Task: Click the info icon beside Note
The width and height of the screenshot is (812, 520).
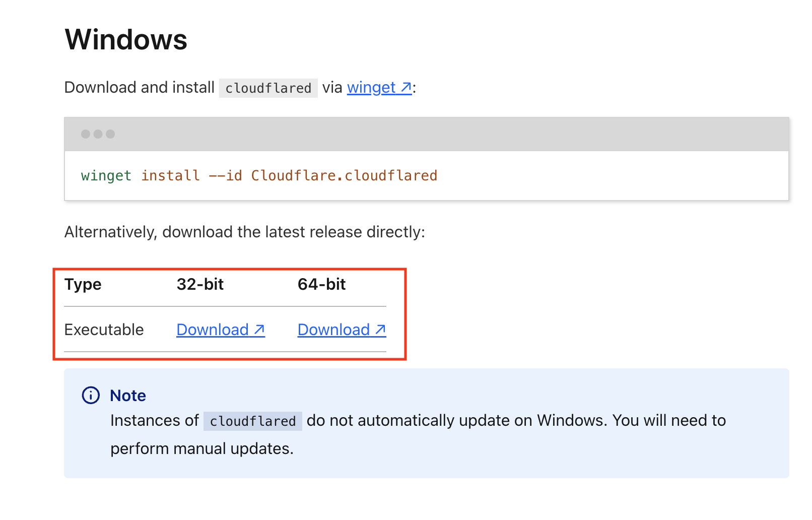Action: tap(91, 396)
